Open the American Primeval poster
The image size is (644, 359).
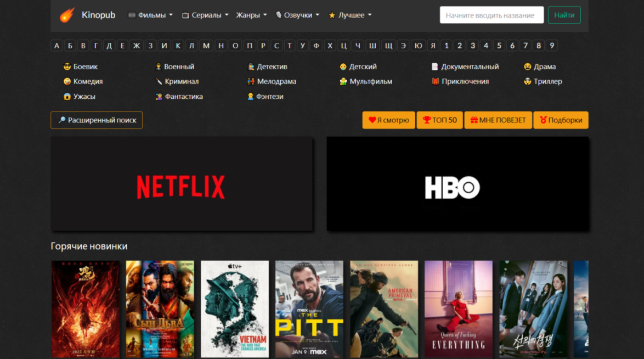[x=384, y=309]
